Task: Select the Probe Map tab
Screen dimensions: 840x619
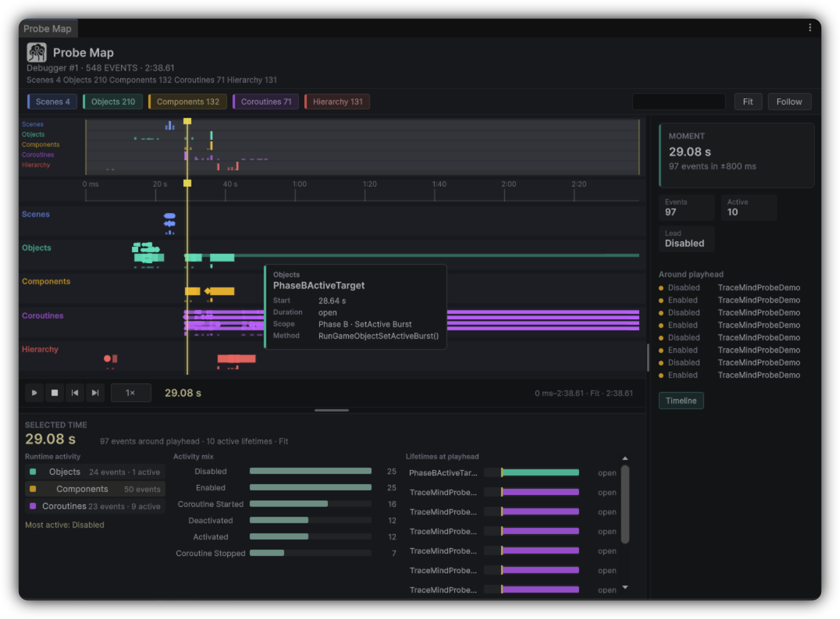Action: 48,29
